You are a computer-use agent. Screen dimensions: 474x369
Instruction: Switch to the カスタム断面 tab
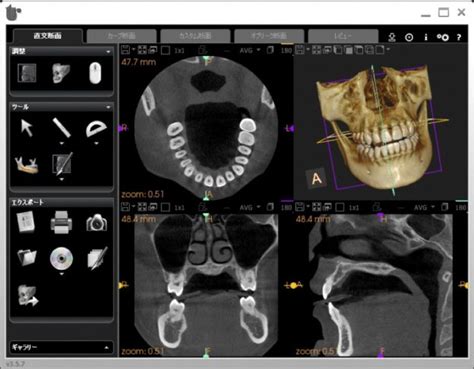[x=195, y=36]
